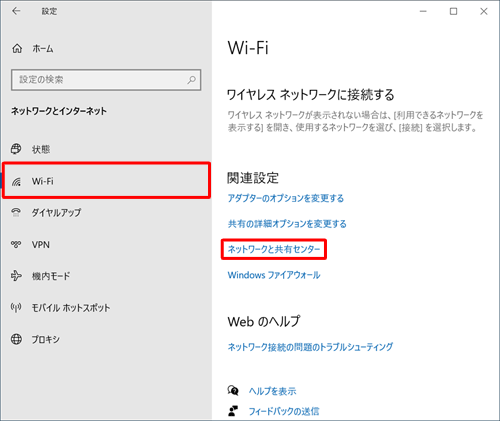The height and width of the screenshot is (421, 500).
Task: Maximize the 設定 window
Action: [x=453, y=11]
